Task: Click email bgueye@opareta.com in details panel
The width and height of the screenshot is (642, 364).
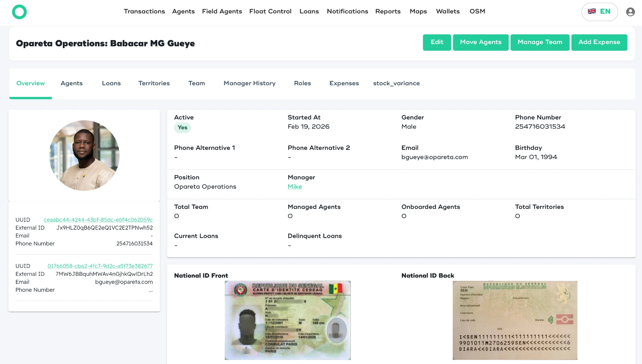Action: point(434,157)
